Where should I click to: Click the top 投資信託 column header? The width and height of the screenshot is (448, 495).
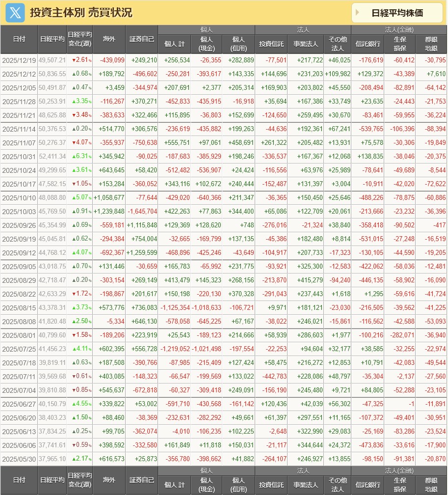pyautogui.click(x=271, y=44)
